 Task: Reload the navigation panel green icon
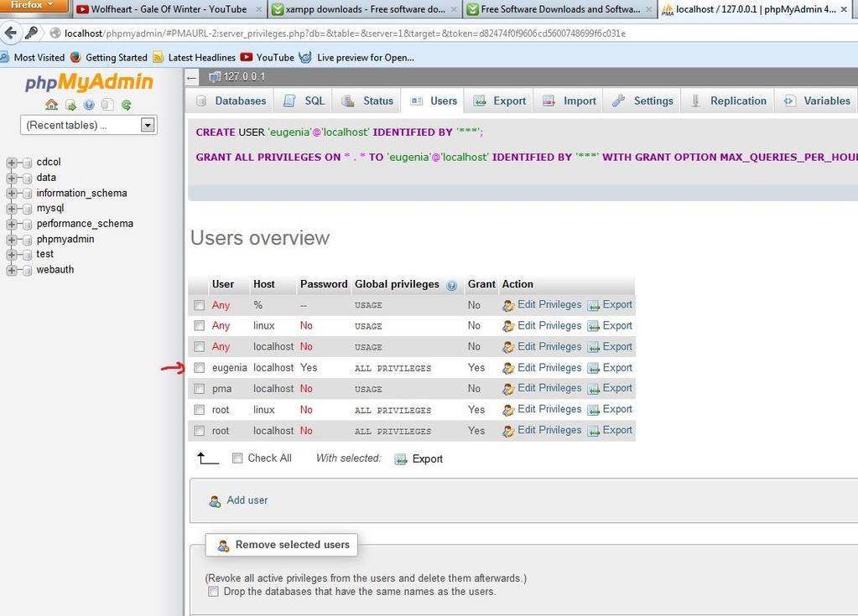point(127,105)
